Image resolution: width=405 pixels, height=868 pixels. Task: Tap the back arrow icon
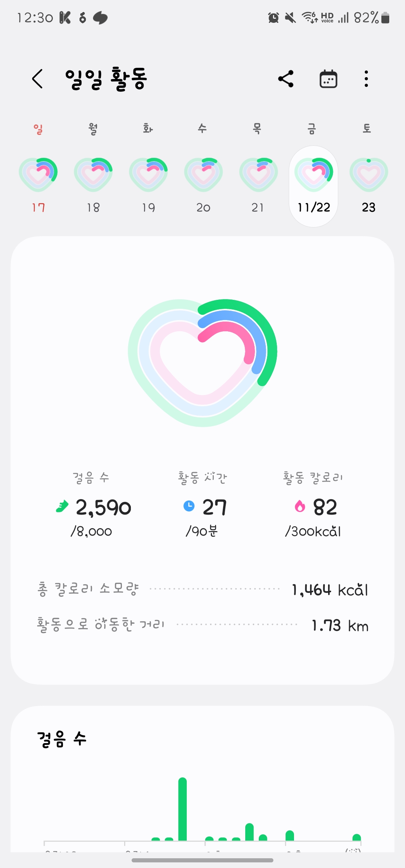(37, 79)
